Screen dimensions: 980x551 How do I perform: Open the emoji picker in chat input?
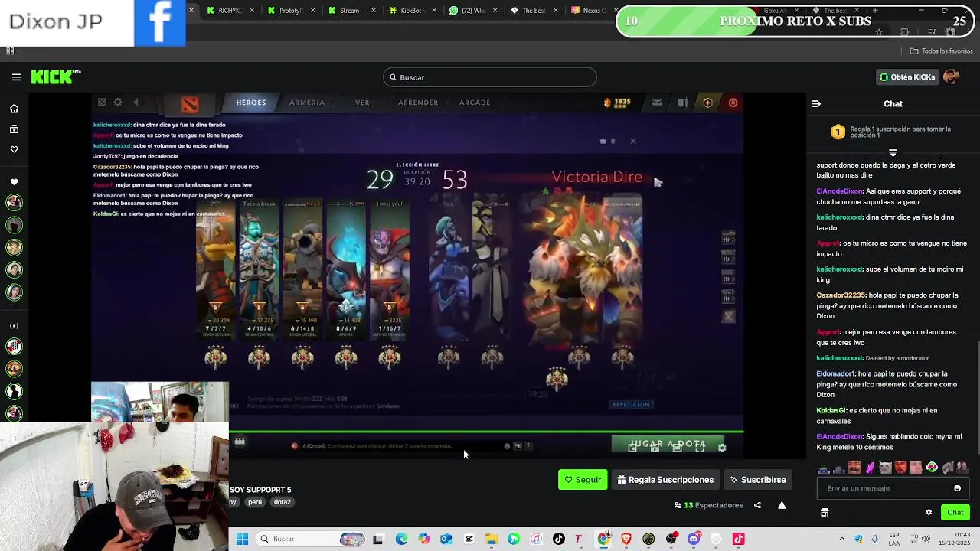[x=957, y=488]
